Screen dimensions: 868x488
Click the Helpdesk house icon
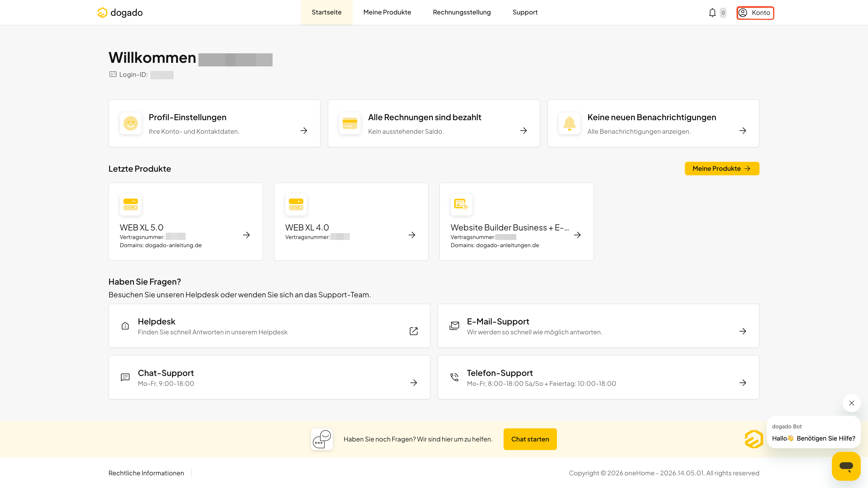(125, 326)
